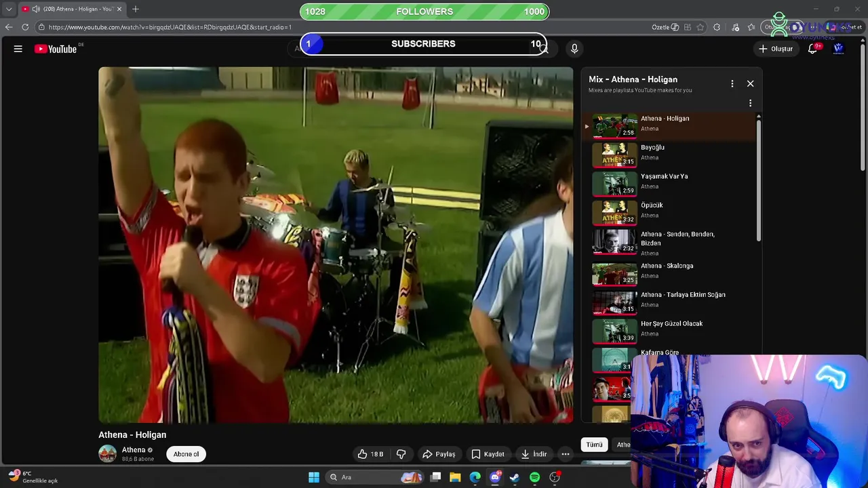Mute the tab via speaker icon

pos(35,9)
